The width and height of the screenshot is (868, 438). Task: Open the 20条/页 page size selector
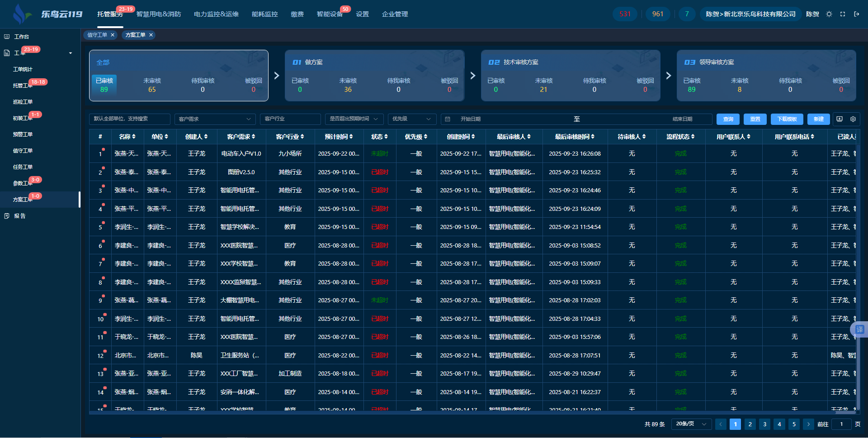[691, 424]
